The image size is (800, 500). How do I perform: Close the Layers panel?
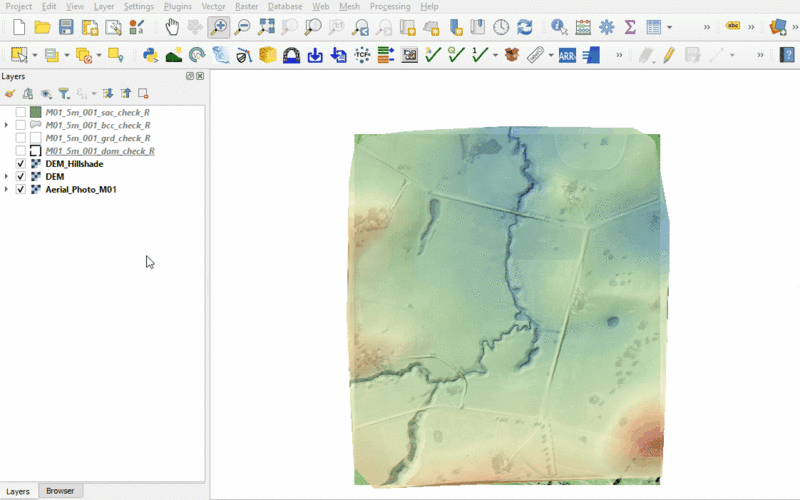[x=200, y=76]
